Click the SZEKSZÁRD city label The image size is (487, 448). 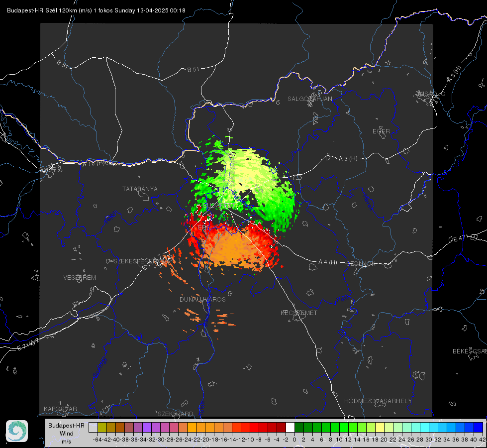176,414
